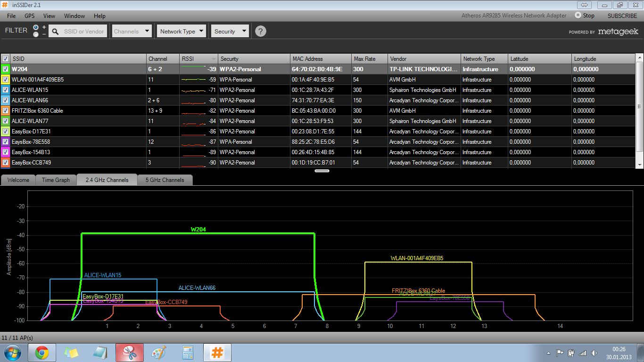Show hidden system tray icons
This screenshot has width=644, height=362.
[x=548, y=353]
